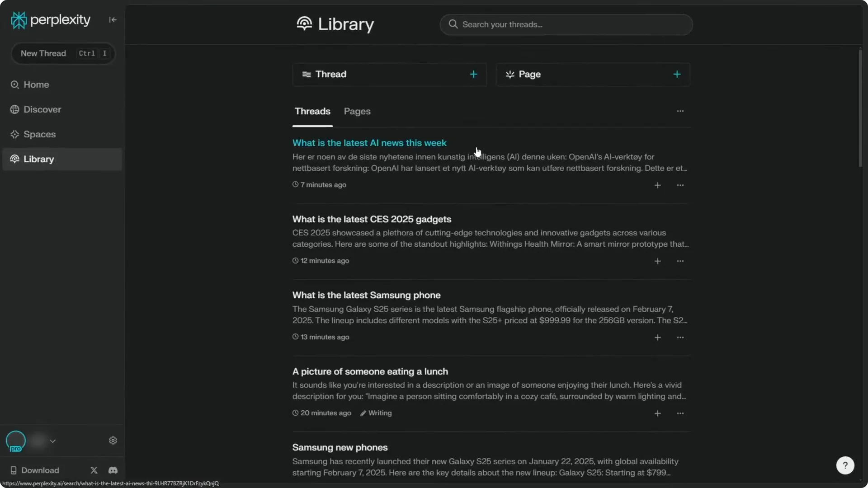Screen dimensions: 868x488
Task: Open Perplexity's X profile icon
Action: tap(94, 470)
